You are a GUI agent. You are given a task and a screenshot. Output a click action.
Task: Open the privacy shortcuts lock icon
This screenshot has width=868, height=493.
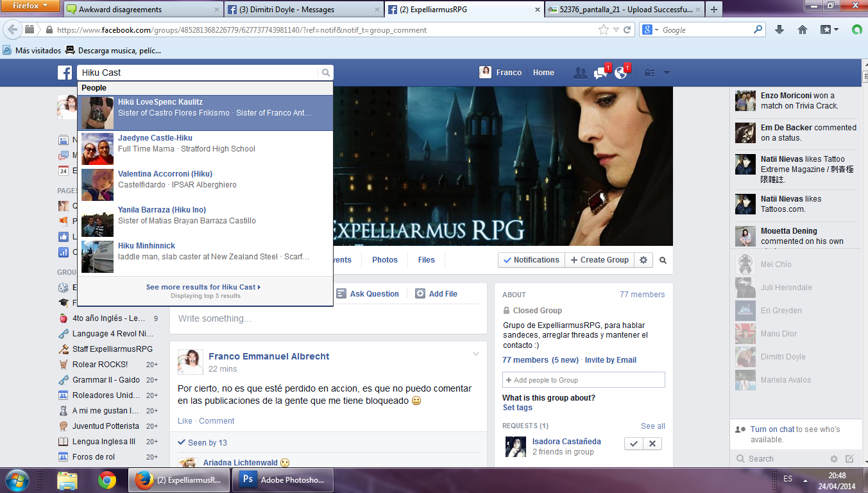coord(649,73)
